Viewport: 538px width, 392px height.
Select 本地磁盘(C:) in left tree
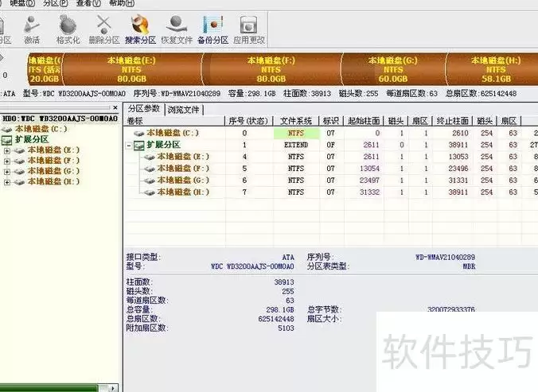click(x=41, y=129)
